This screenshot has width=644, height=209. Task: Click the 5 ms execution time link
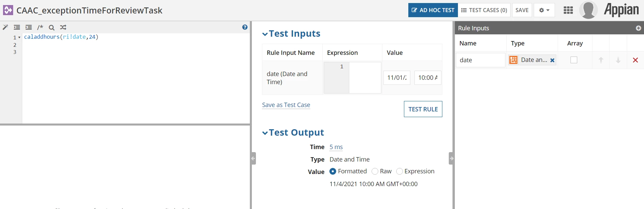336,147
